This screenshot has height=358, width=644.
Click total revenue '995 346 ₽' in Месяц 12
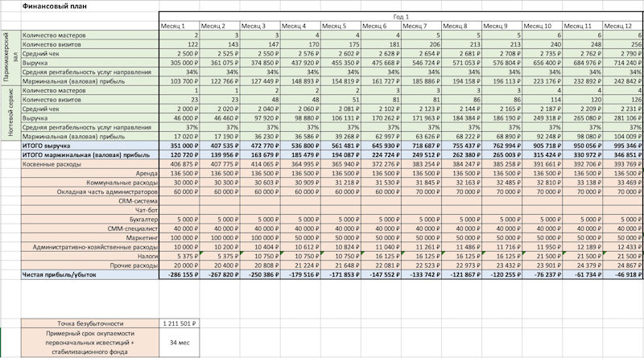pos(622,146)
